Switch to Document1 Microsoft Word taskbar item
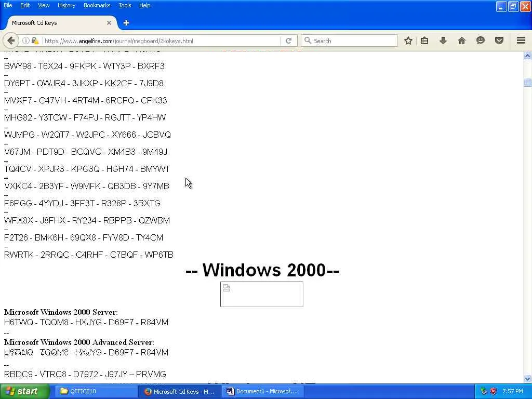532x399 pixels. coord(262,391)
